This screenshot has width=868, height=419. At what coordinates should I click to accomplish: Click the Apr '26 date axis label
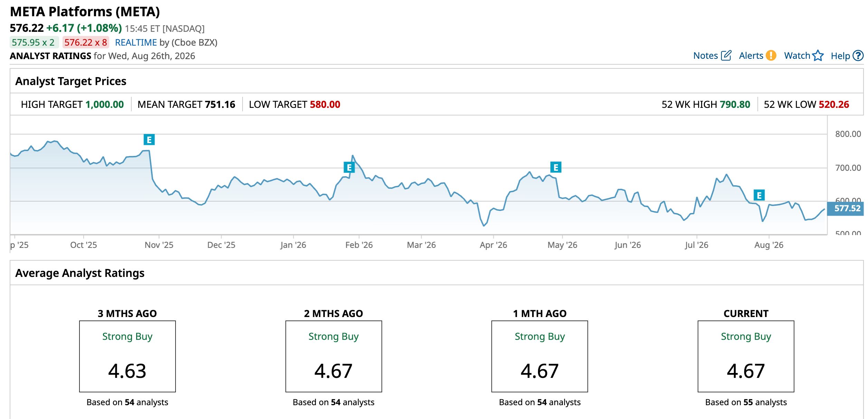pos(493,245)
